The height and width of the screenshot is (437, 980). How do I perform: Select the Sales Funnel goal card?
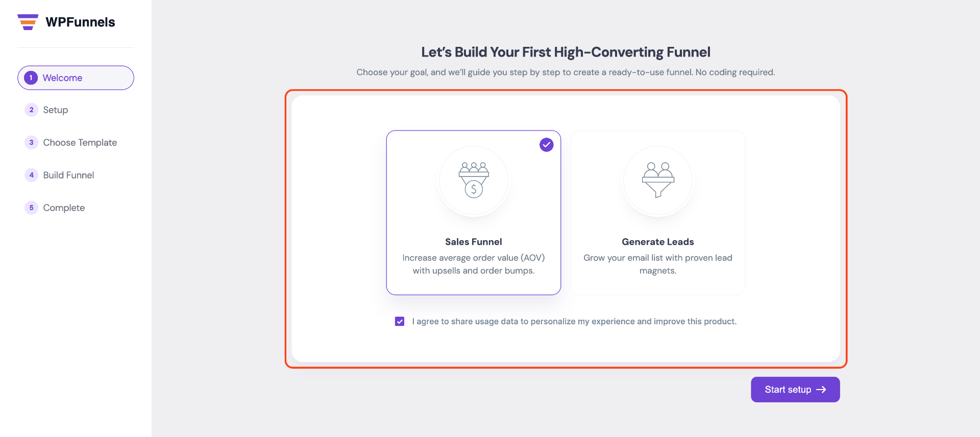(474, 213)
